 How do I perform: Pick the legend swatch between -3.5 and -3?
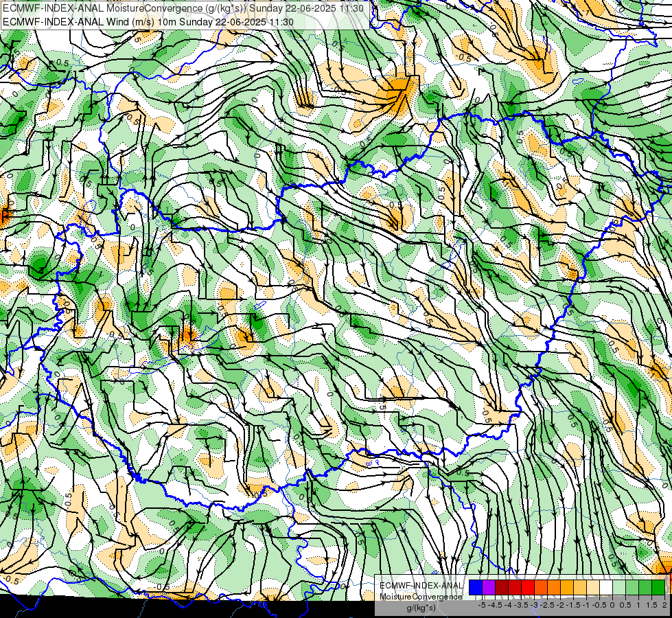[x=528, y=588]
